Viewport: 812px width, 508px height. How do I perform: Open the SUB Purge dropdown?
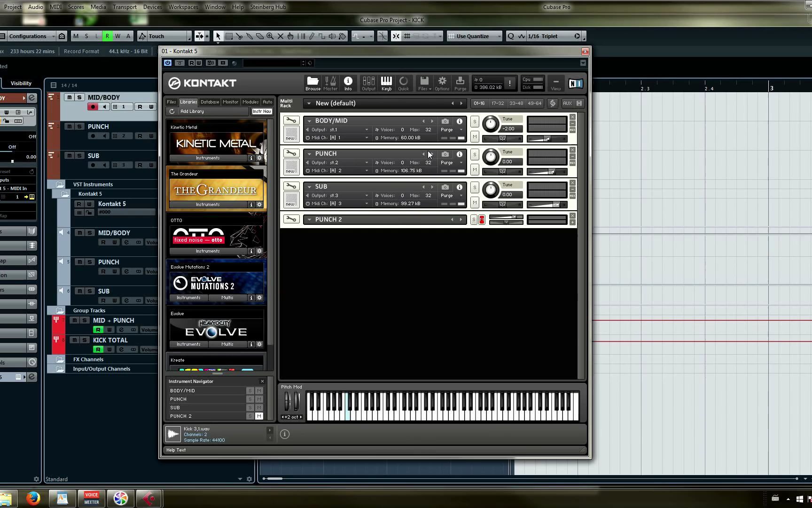(452, 196)
